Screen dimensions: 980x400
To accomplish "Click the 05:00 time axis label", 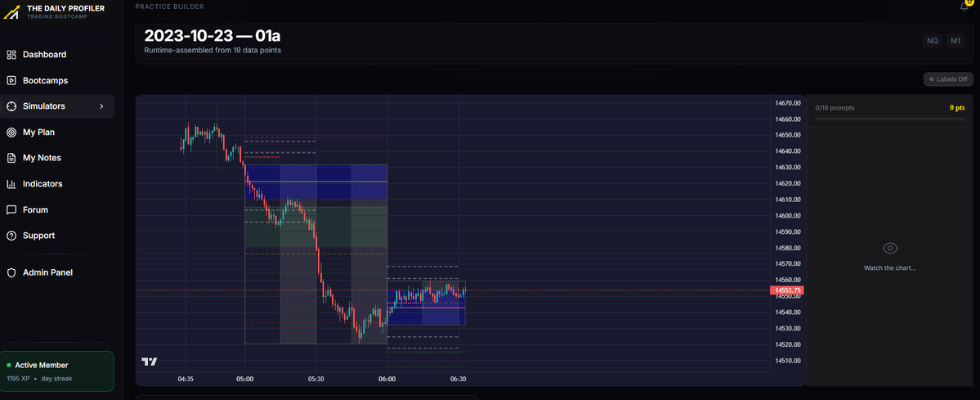I will (245, 379).
